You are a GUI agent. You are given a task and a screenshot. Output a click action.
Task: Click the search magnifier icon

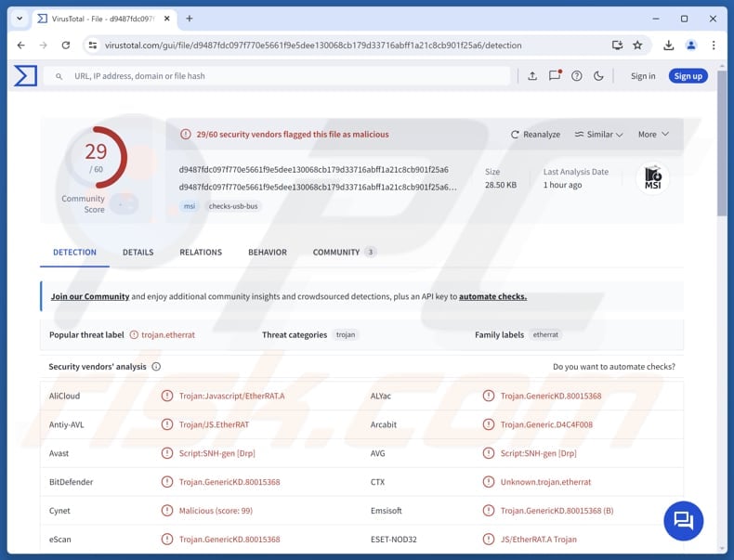click(x=59, y=76)
